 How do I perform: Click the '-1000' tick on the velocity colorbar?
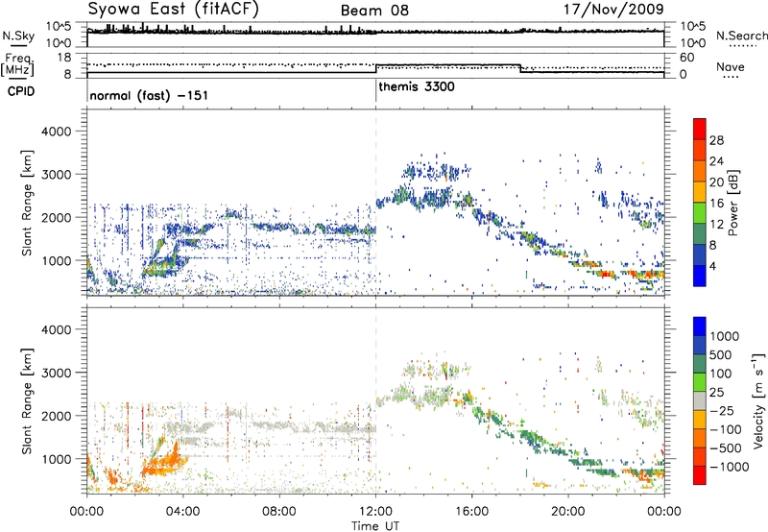coord(730,467)
